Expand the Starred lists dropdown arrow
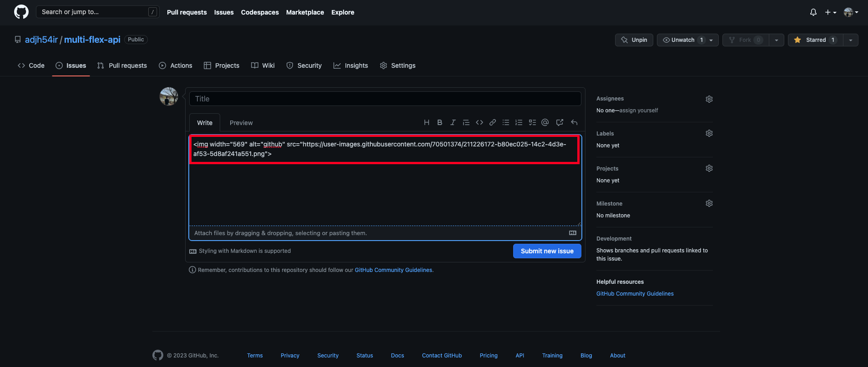Viewport: 868px width, 367px height. pos(851,40)
